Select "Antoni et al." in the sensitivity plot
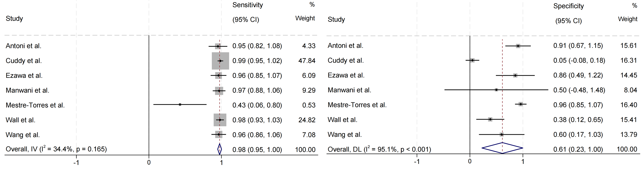Image resolution: width=644 pixels, height=169 pixels. [x=23, y=46]
